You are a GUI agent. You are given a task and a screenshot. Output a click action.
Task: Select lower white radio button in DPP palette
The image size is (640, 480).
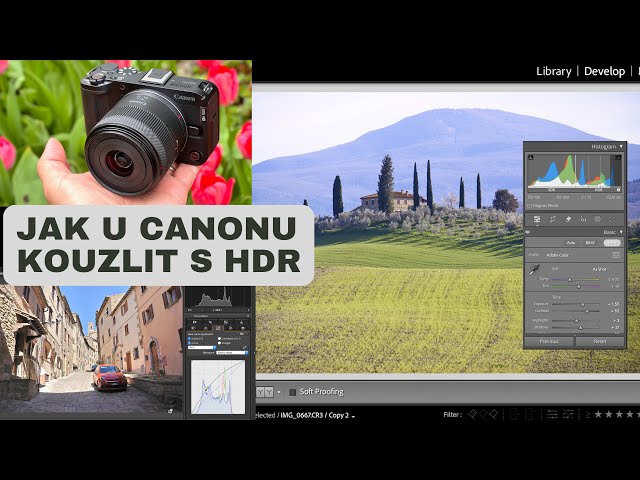tap(220, 343)
